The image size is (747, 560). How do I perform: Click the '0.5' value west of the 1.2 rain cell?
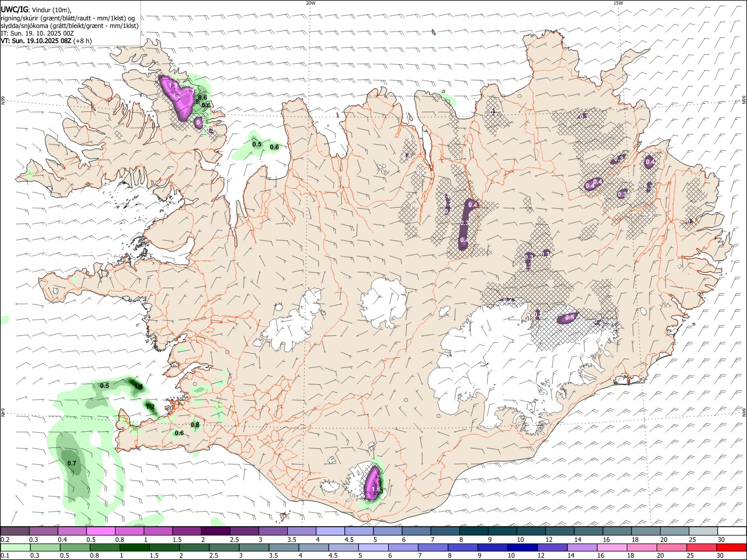click(x=104, y=386)
